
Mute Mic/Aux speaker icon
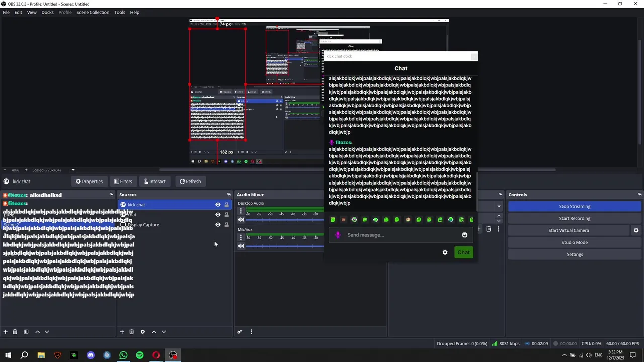pos(241,246)
